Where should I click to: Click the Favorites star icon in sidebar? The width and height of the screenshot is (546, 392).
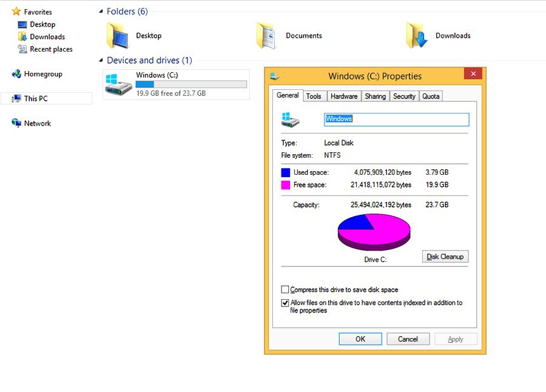click(16, 12)
